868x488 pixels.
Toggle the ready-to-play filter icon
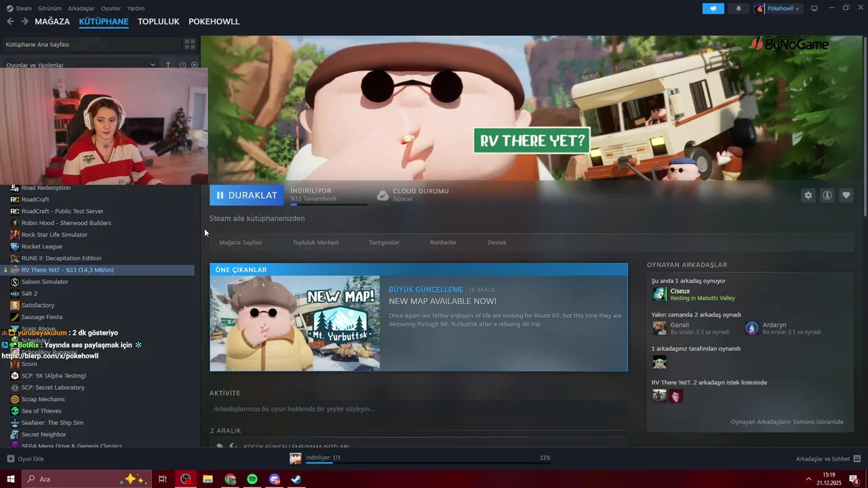pos(195,65)
